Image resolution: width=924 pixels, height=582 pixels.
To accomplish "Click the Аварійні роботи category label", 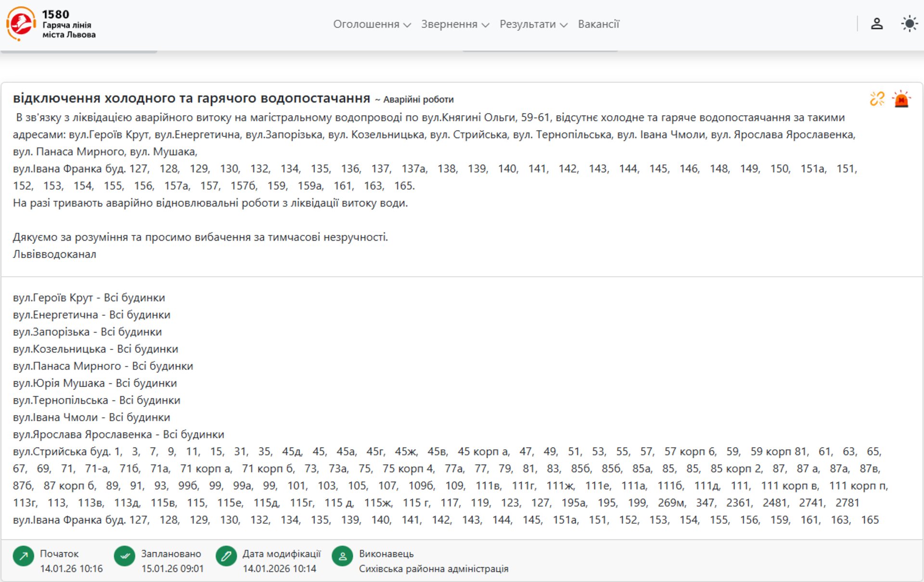I will [418, 100].
